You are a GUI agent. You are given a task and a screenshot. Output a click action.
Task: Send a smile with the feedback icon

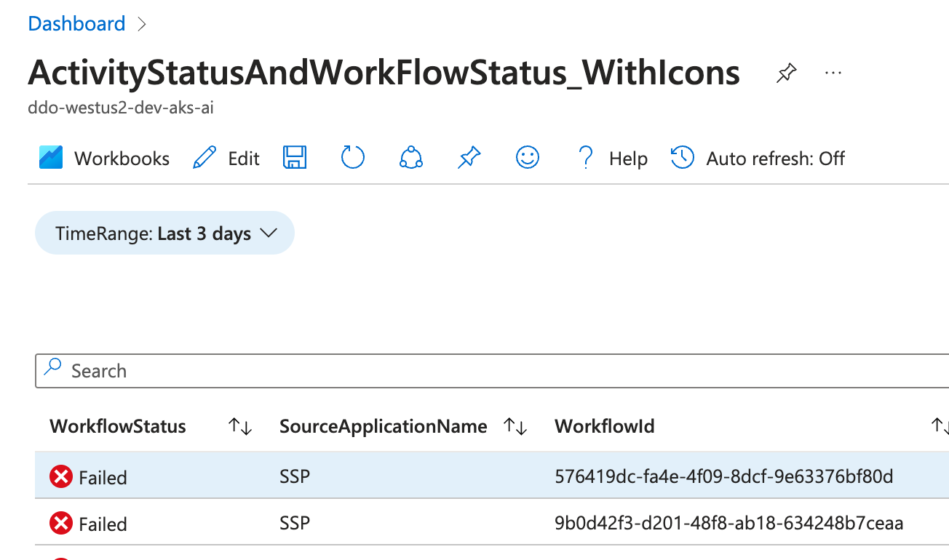527,157
